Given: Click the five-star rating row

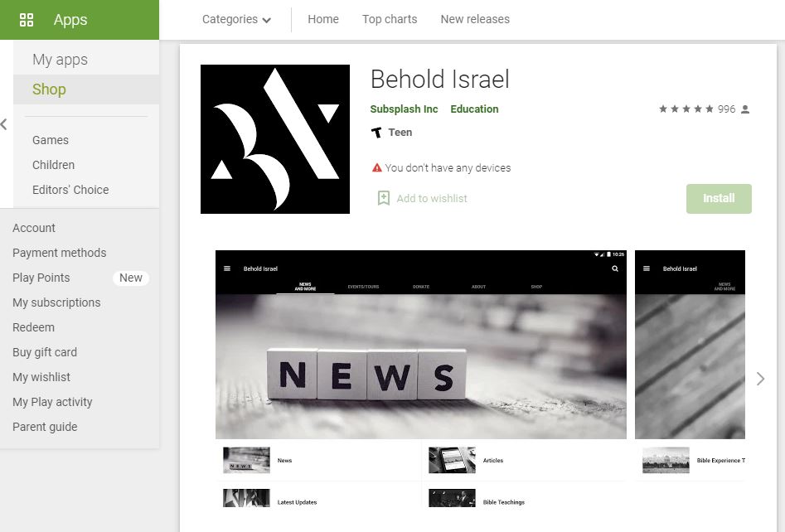Looking at the screenshot, I should pyautogui.click(x=686, y=109).
